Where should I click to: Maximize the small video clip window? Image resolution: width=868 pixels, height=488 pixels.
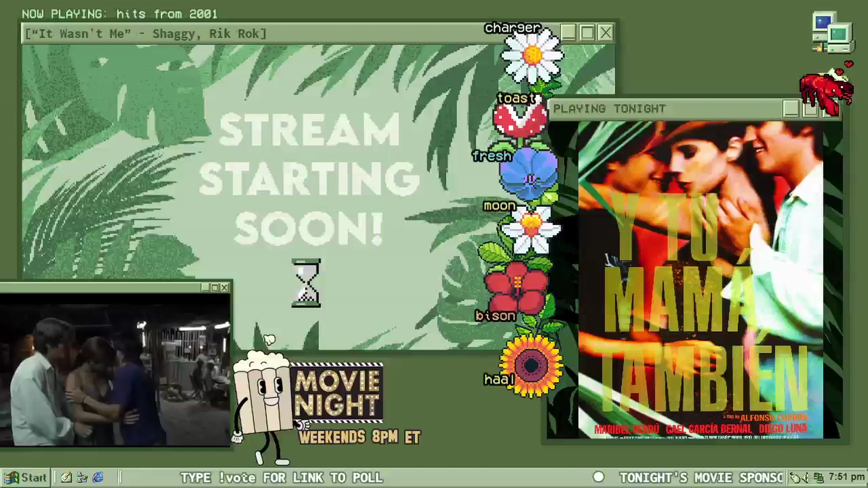(x=215, y=287)
